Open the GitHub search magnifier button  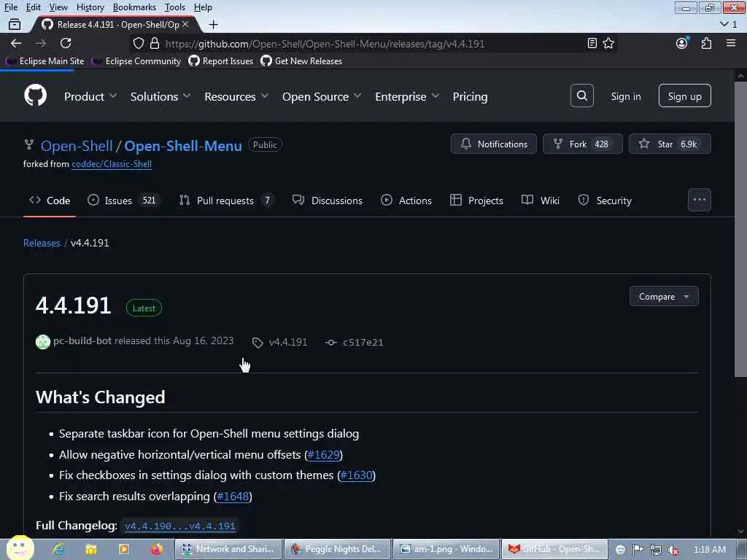(x=581, y=96)
